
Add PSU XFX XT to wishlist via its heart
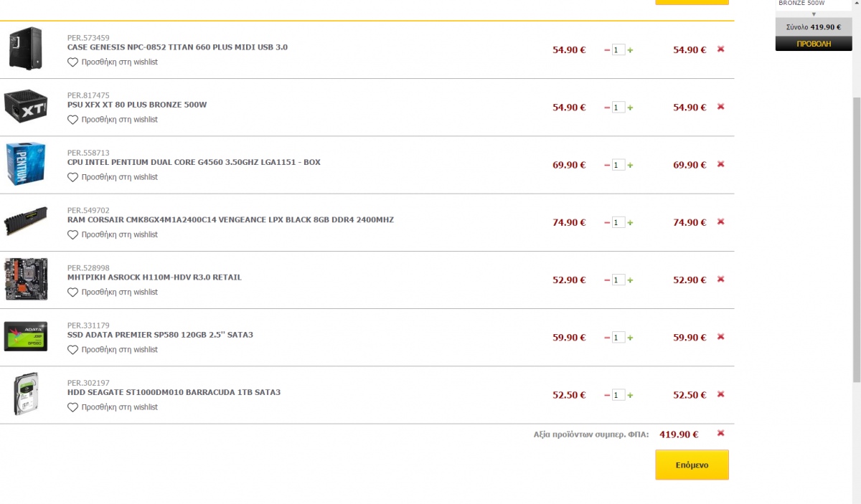tap(72, 120)
